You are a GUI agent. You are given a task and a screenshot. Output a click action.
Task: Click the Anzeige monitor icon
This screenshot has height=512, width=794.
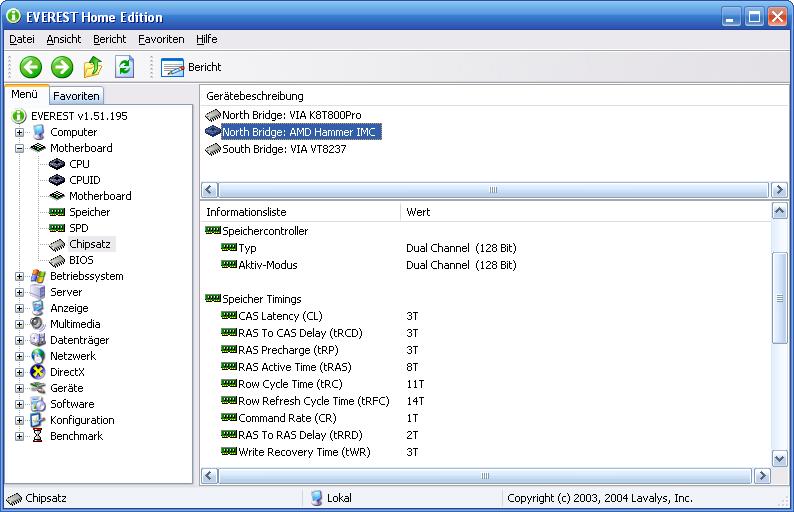point(38,308)
